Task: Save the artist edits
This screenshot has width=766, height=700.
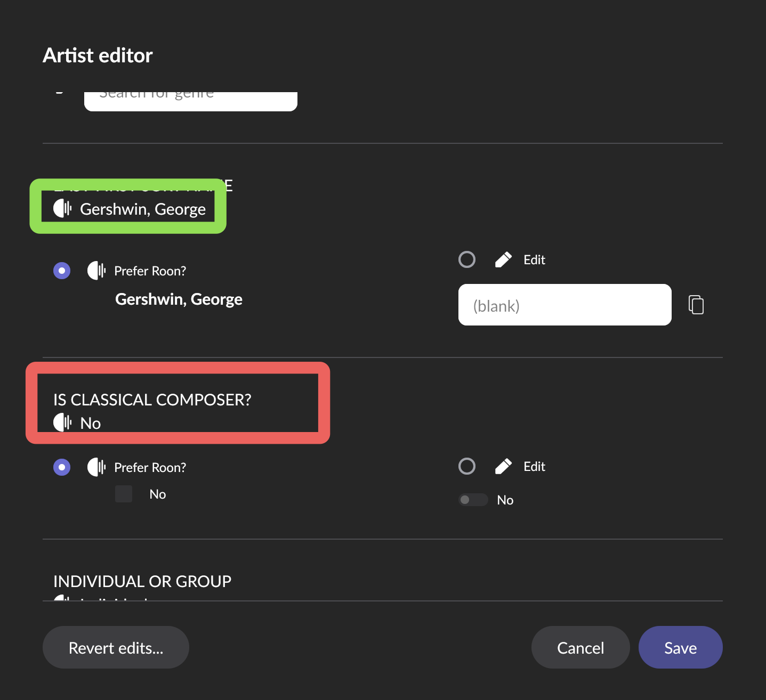Action: (681, 647)
